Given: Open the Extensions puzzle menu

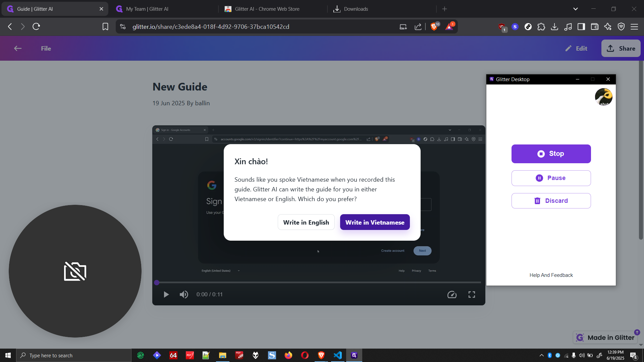Looking at the screenshot, I should [541, 26].
